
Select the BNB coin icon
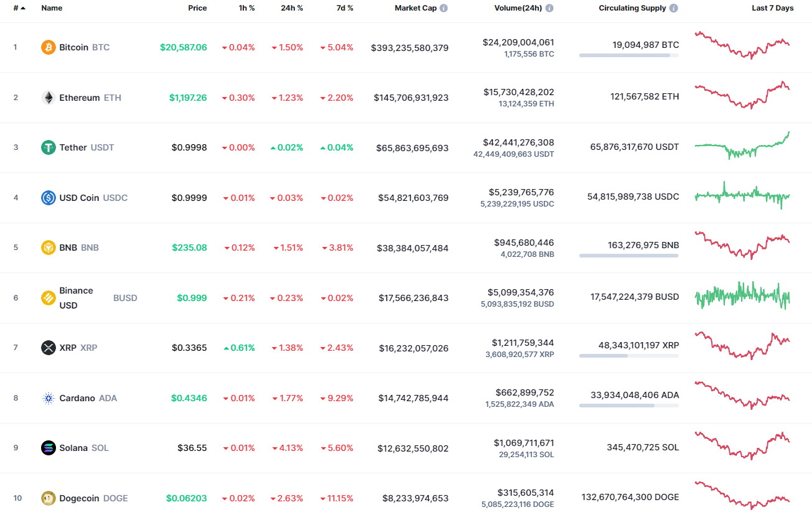(48, 248)
